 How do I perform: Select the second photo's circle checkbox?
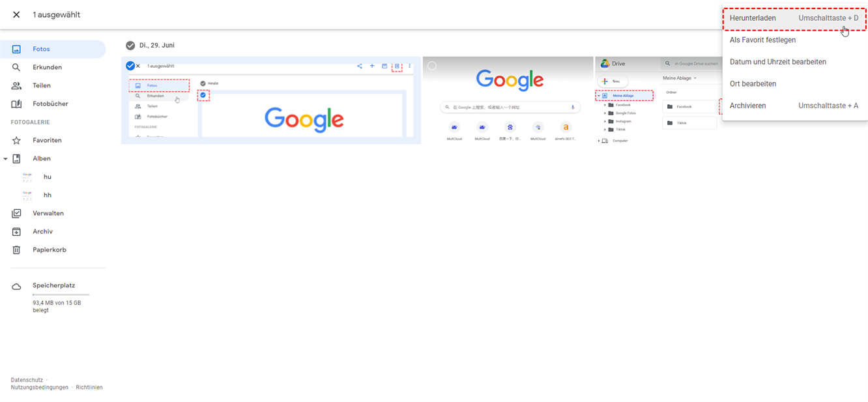(x=432, y=66)
